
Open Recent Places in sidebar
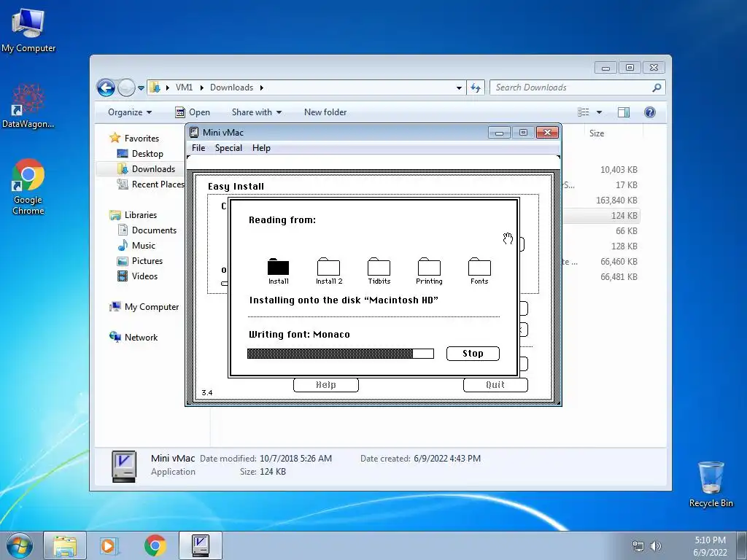tap(150, 184)
